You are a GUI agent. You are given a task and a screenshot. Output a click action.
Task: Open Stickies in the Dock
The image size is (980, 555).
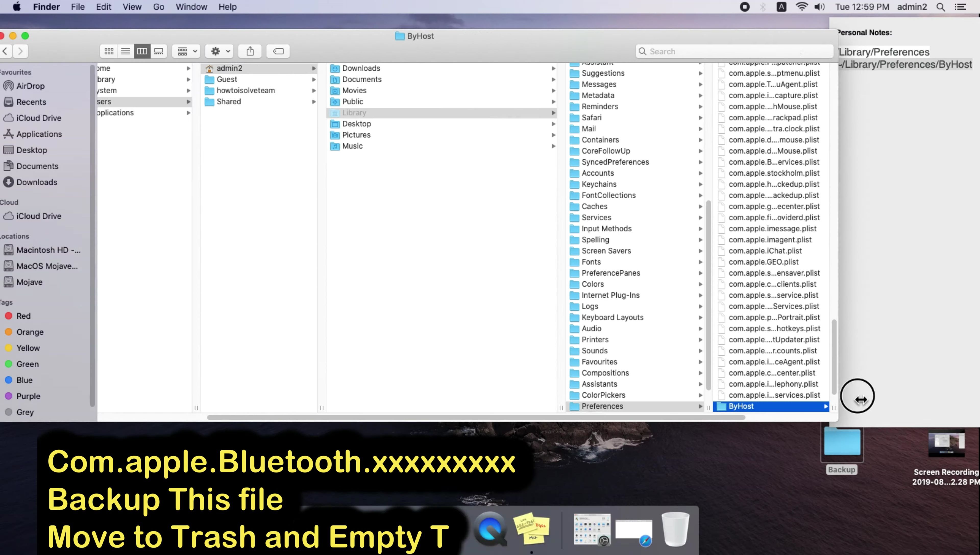pos(532,529)
